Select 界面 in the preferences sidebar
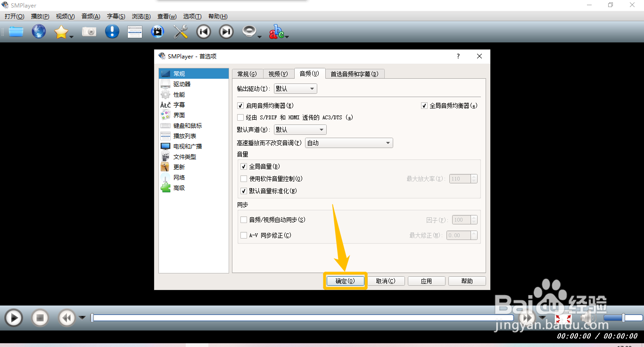644x347 pixels. (x=194, y=115)
